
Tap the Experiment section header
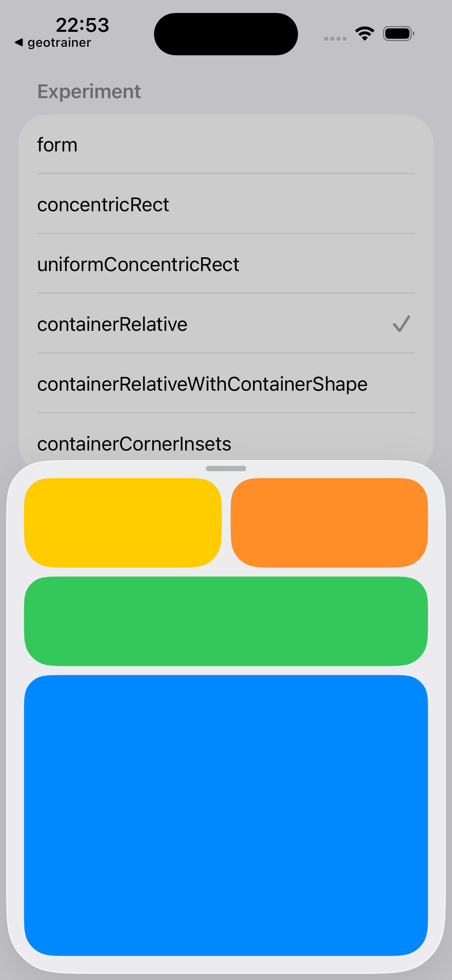point(89,92)
